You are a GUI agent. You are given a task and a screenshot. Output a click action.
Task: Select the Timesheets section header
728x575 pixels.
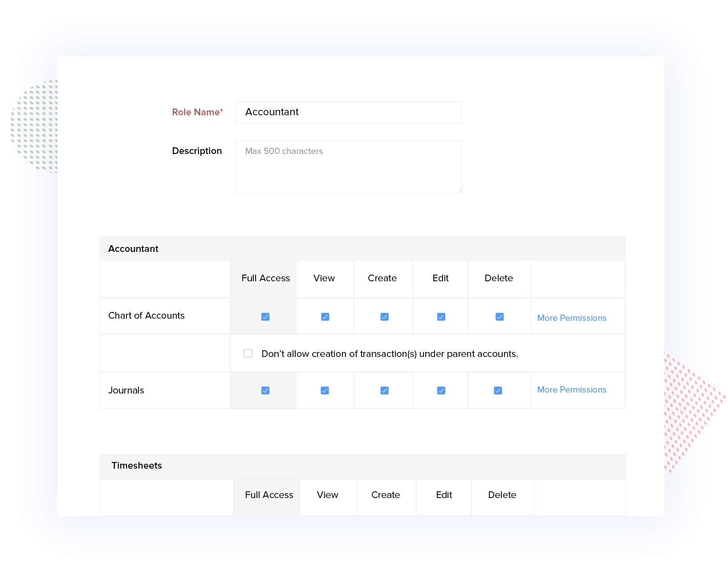(x=137, y=466)
